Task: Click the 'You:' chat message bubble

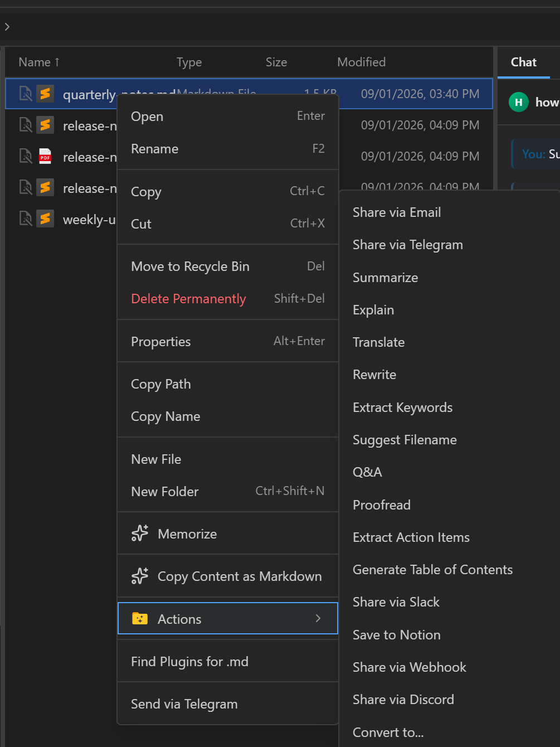Action: click(x=535, y=154)
